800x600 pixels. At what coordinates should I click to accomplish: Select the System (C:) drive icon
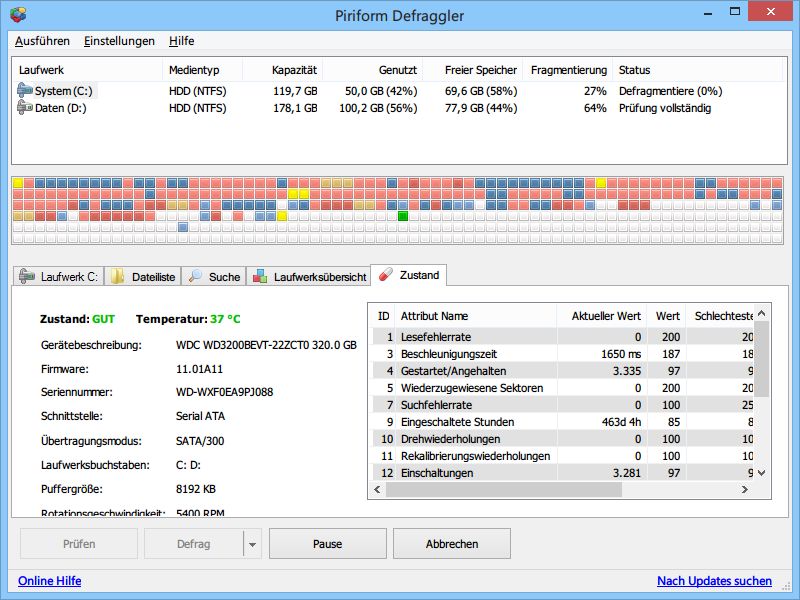24,90
